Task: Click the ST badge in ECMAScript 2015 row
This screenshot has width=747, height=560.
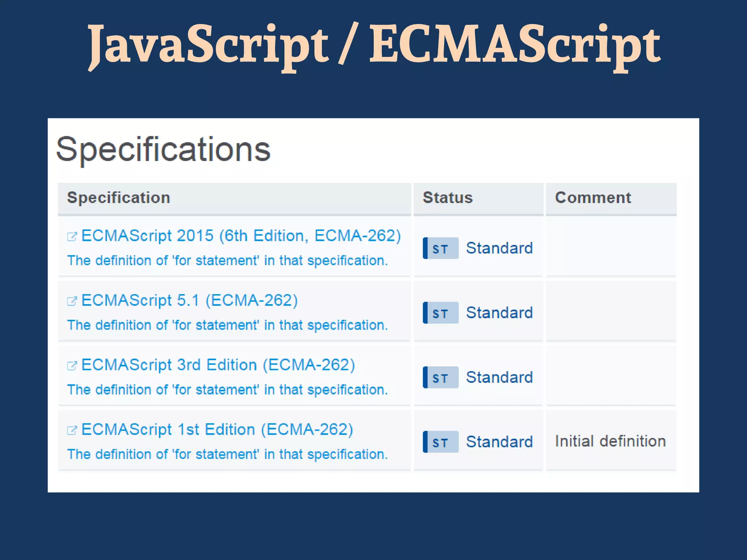Action: point(441,248)
